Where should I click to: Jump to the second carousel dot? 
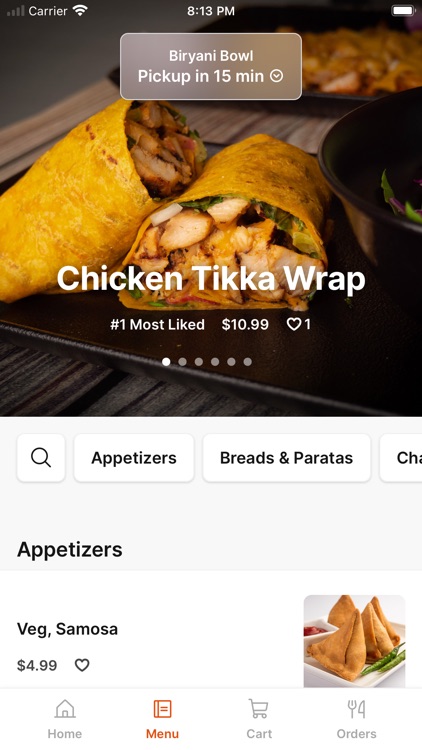(182, 362)
